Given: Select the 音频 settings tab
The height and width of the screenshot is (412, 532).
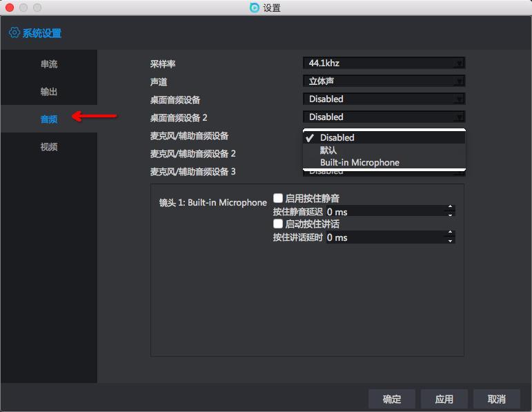Looking at the screenshot, I should (x=49, y=119).
